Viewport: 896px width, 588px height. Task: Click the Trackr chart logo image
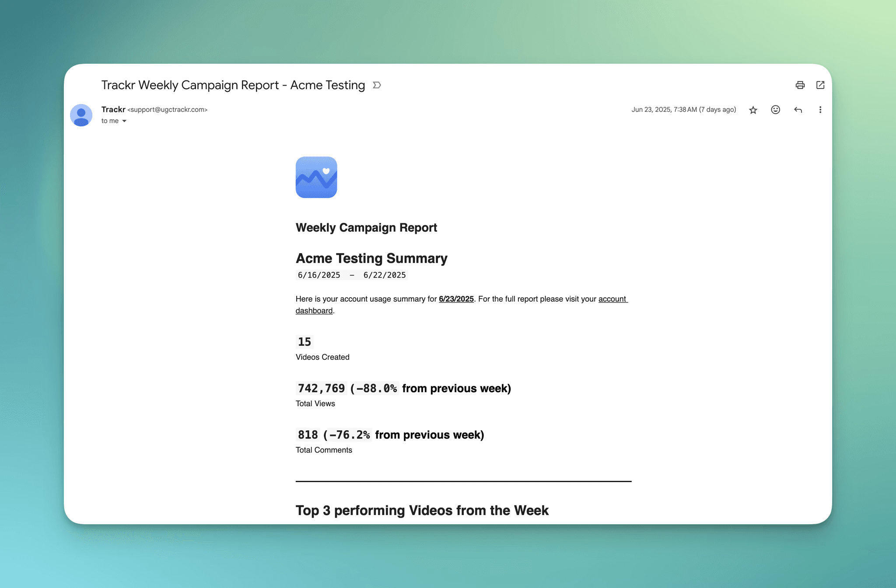(x=316, y=177)
